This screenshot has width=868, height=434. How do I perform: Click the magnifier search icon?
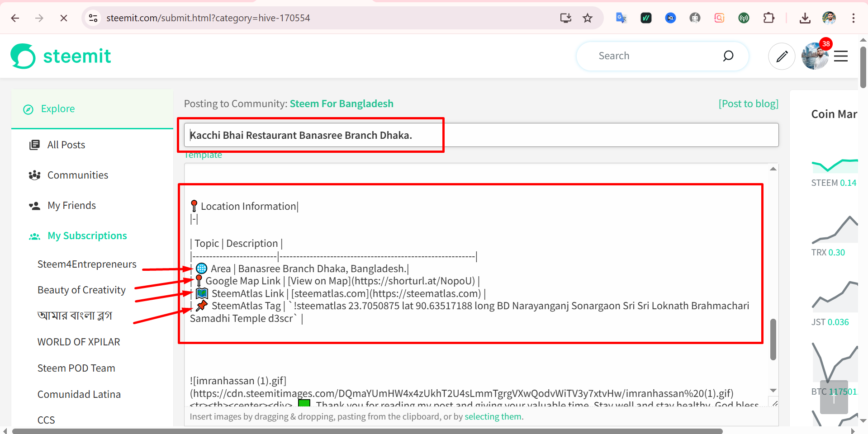click(728, 56)
